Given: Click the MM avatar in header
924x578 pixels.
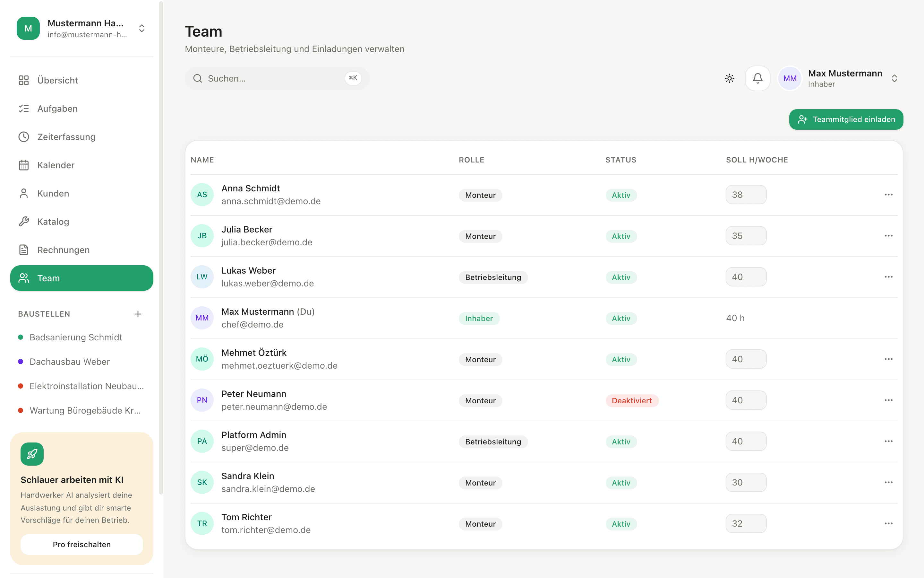Looking at the screenshot, I should 790,78.
